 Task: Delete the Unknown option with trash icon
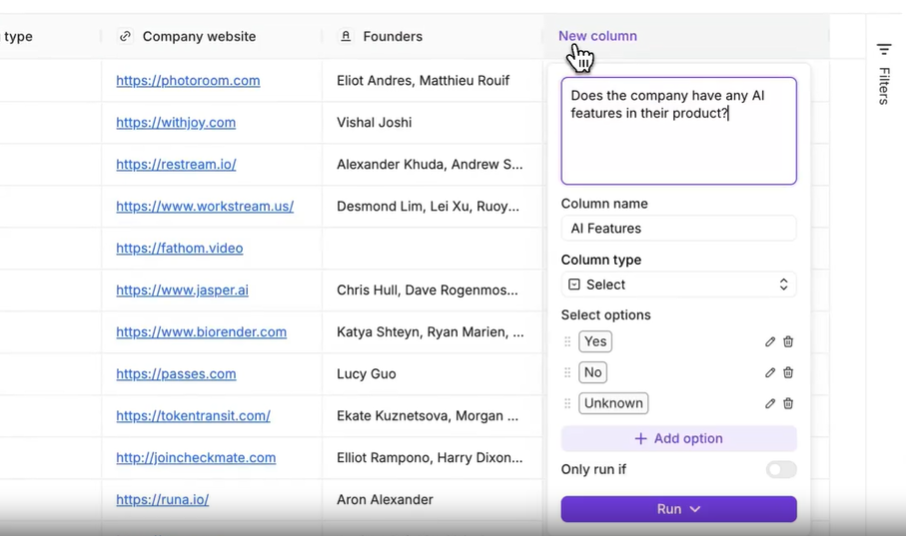[788, 403]
